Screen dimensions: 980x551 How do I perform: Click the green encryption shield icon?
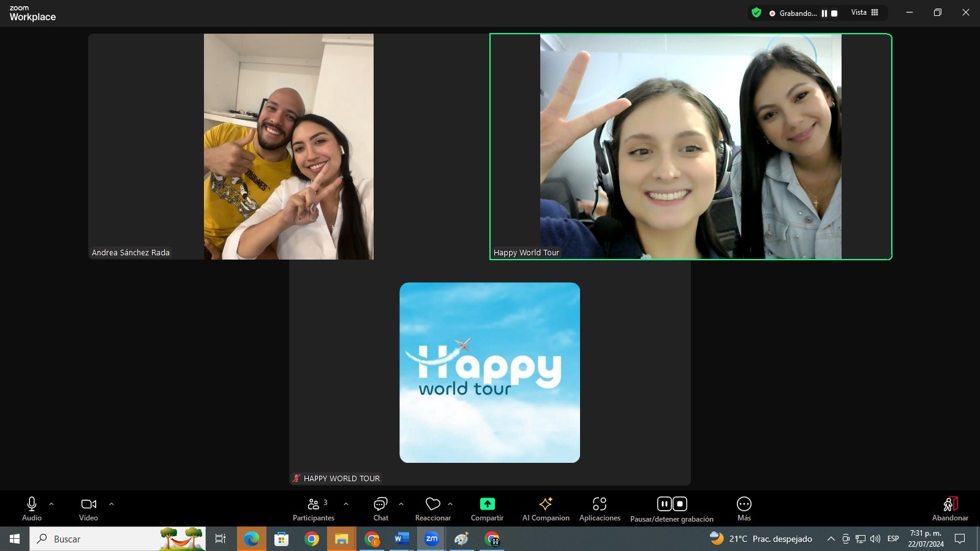756,12
